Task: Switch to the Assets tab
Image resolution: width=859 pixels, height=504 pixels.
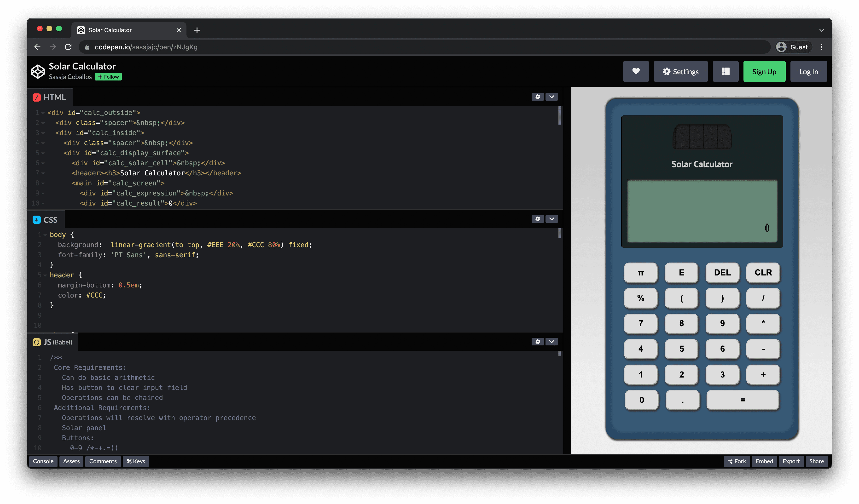Action: [x=71, y=461]
